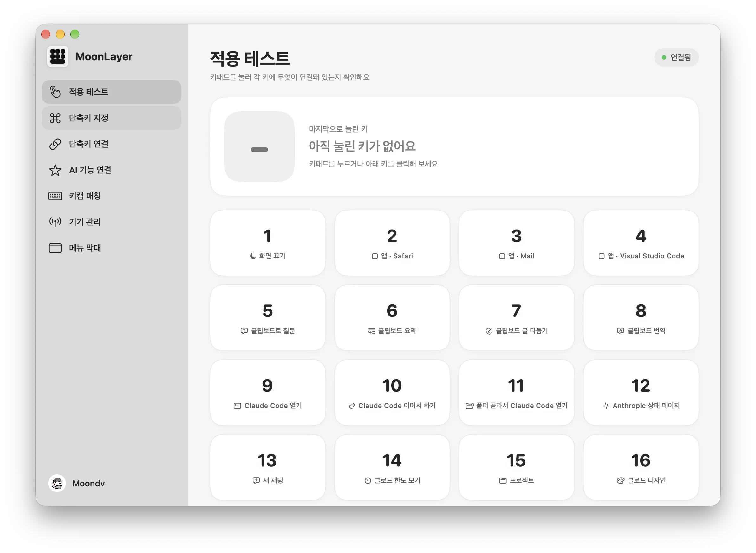Click the green zoom window button
Viewport: 756px width, 553px height.
(75, 34)
